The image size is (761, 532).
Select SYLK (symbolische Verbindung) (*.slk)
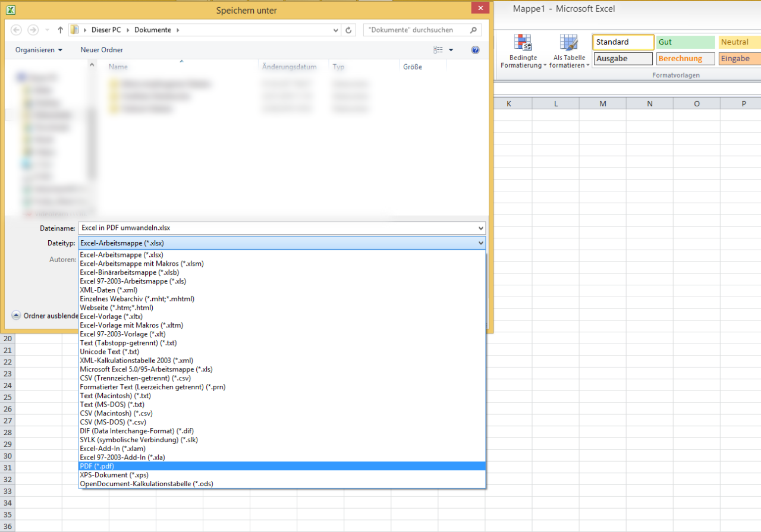point(282,440)
